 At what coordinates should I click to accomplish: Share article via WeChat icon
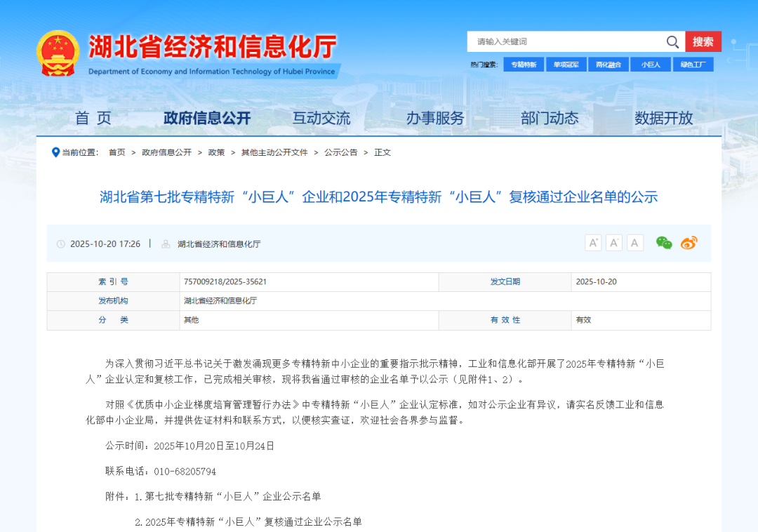click(664, 243)
